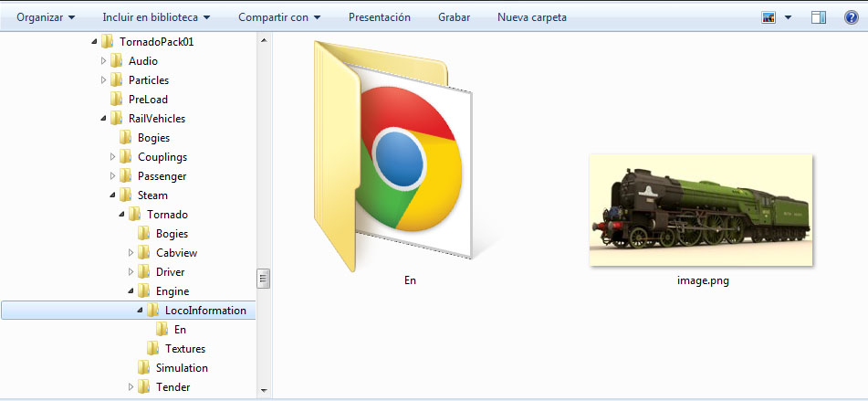The width and height of the screenshot is (868, 401).
Task: Select the Tender folder icon
Action: [x=143, y=387]
